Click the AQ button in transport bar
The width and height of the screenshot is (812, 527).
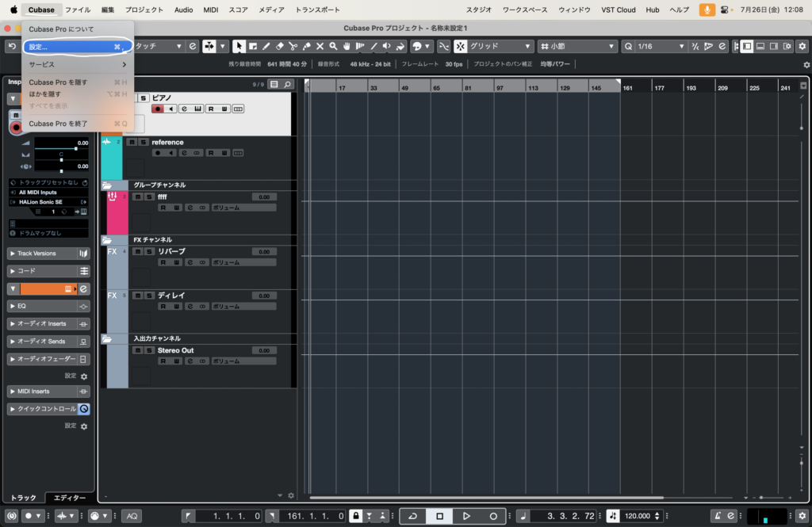point(132,516)
